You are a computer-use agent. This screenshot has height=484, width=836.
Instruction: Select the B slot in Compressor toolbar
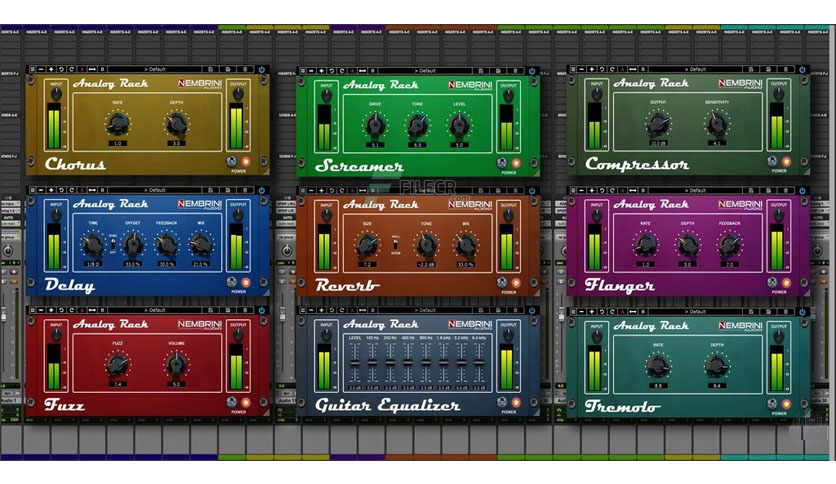(x=643, y=69)
